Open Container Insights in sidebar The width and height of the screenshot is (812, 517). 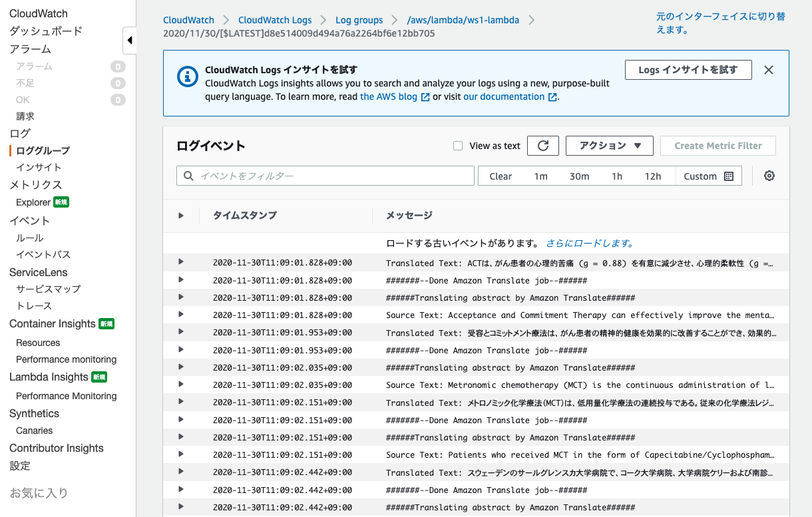(x=53, y=324)
